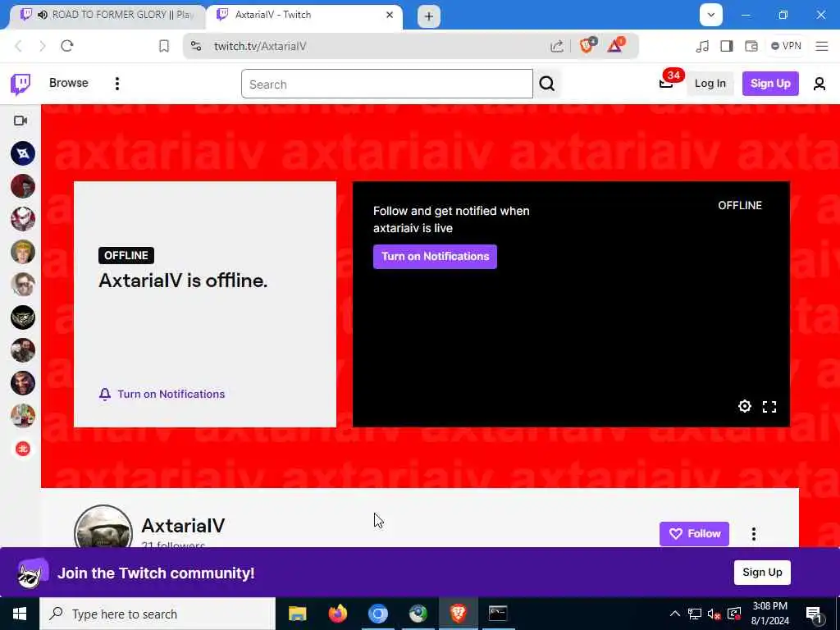Viewport: 840px width, 630px height.
Task: Open the Brave playlist music icon
Action: (x=702, y=46)
